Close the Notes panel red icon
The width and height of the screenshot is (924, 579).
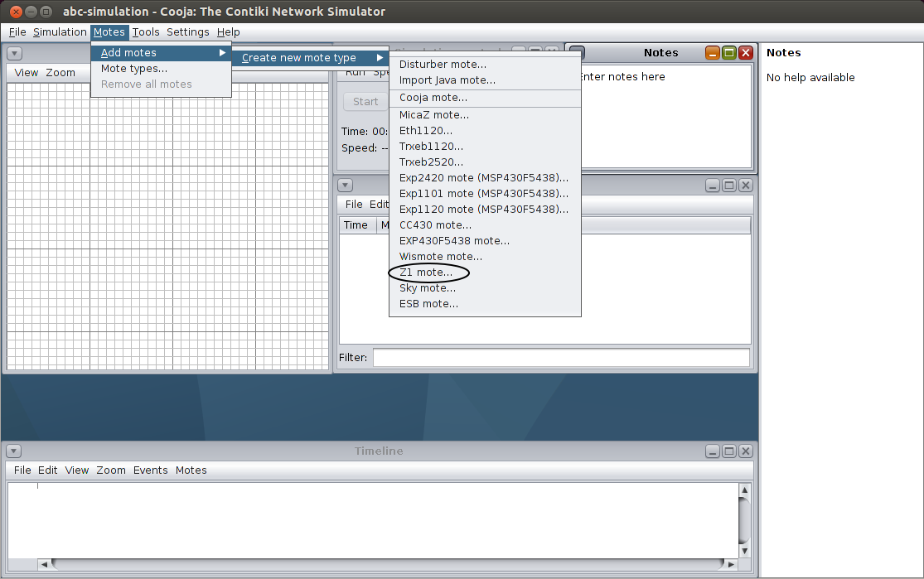point(746,53)
